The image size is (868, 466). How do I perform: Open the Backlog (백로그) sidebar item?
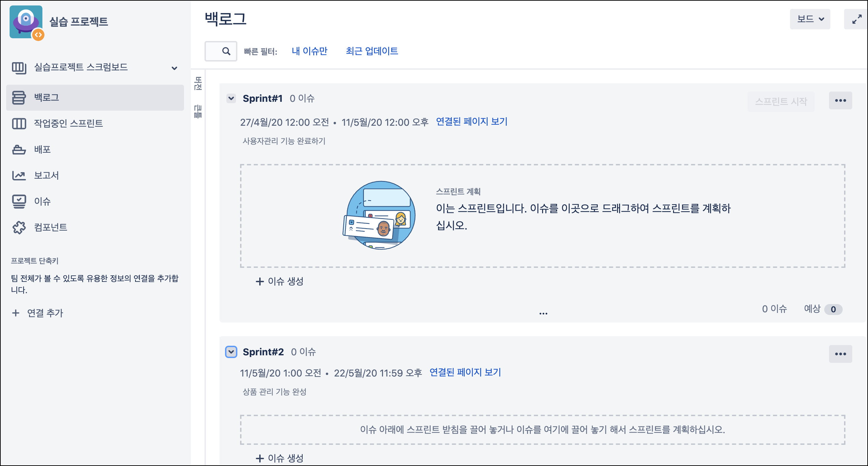[47, 98]
